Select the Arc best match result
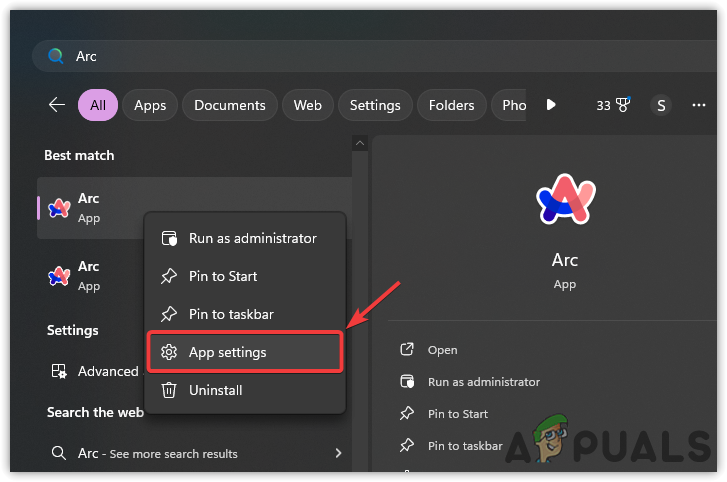The height and width of the screenshot is (482, 727). [x=194, y=208]
